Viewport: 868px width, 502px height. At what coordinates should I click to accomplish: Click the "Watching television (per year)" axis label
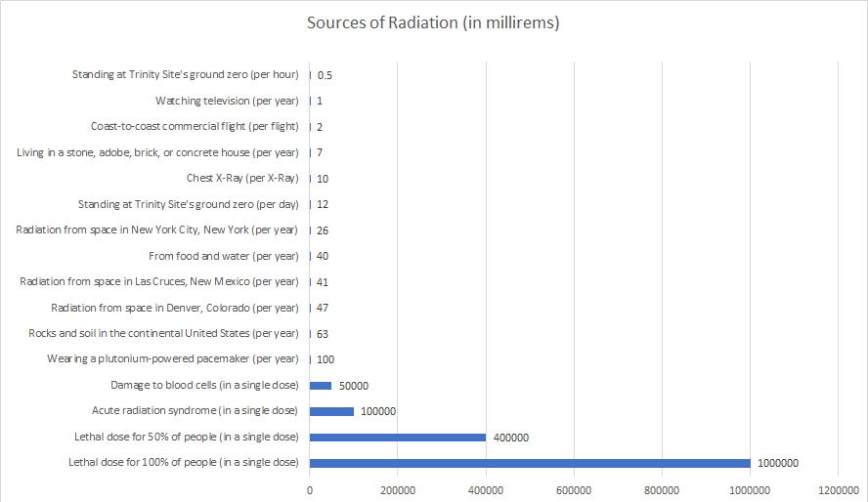(x=227, y=101)
